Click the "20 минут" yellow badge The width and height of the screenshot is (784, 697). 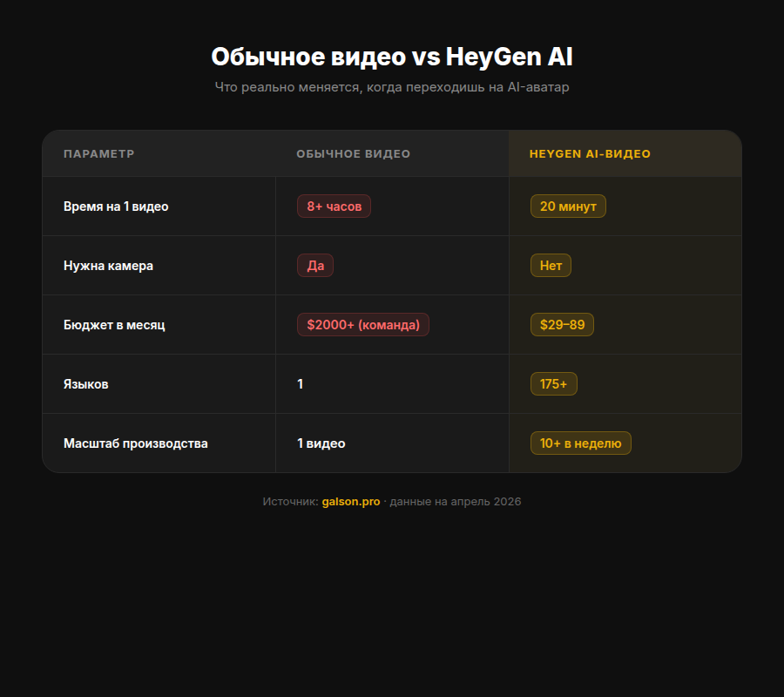(568, 206)
